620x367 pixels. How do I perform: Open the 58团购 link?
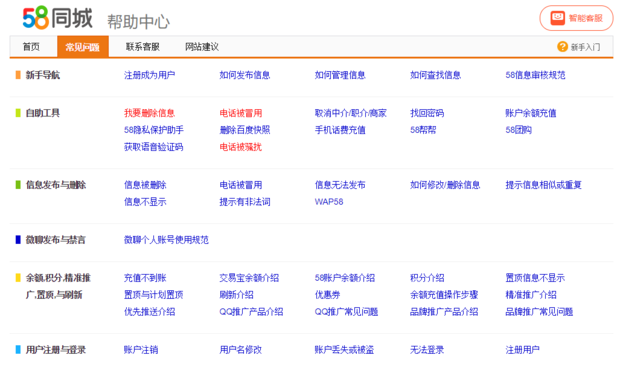[518, 130]
